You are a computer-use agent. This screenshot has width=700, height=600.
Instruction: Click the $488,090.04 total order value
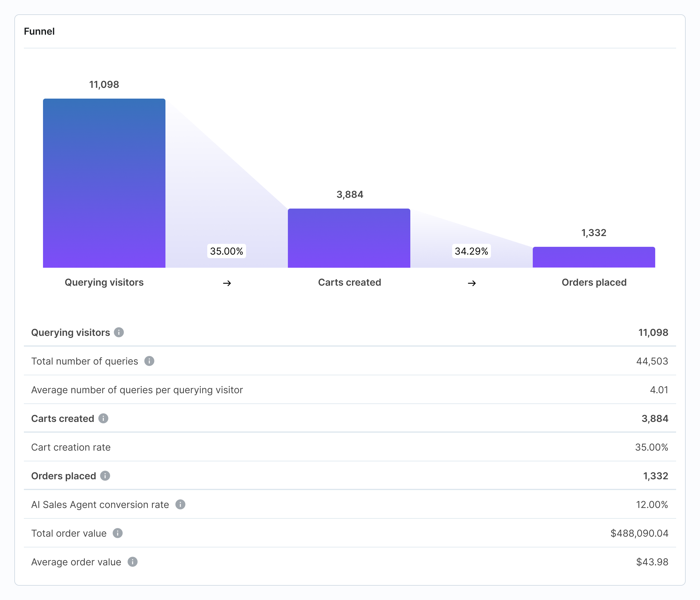(639, 533)
